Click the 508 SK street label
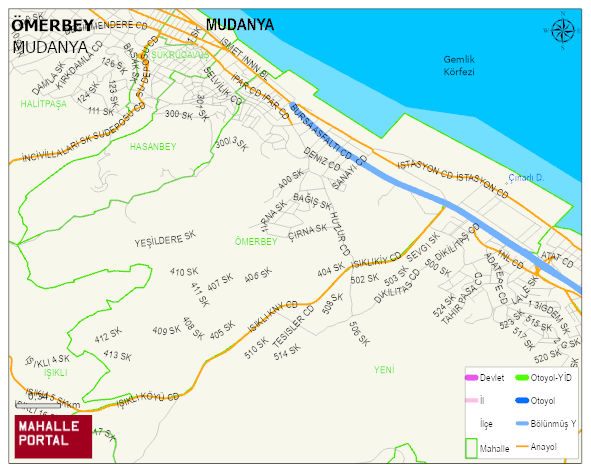The height and width of the screenshot is (472, 591). 333,303
